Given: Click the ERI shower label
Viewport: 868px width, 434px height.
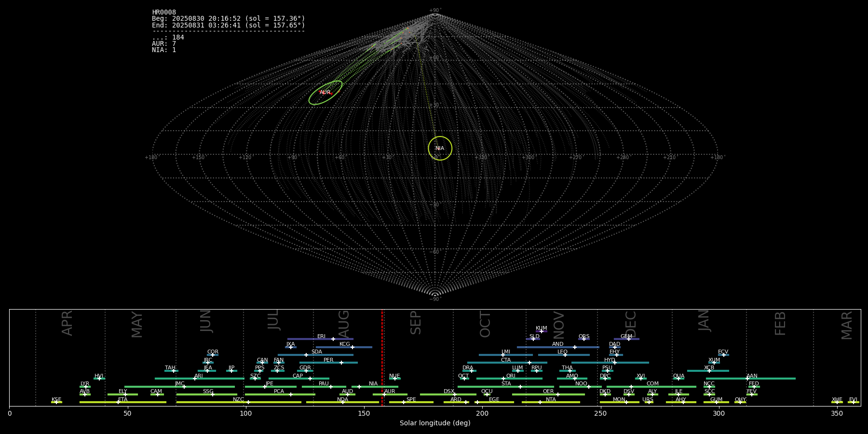Looking at the screenshot, I should 321,337.
